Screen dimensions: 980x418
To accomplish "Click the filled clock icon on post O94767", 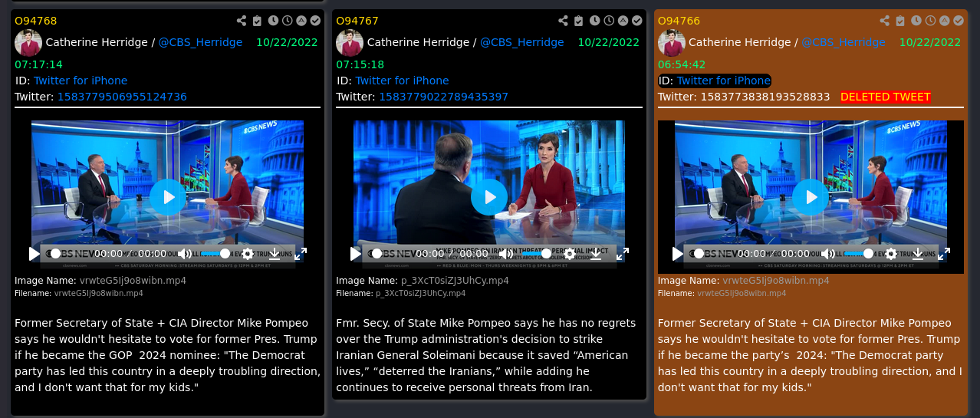I will pos(594,21).
